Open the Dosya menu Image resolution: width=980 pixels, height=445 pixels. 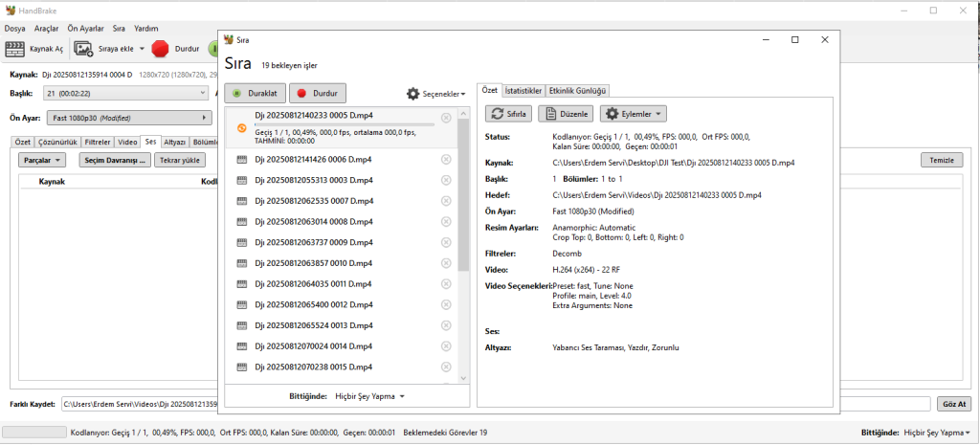14,28
